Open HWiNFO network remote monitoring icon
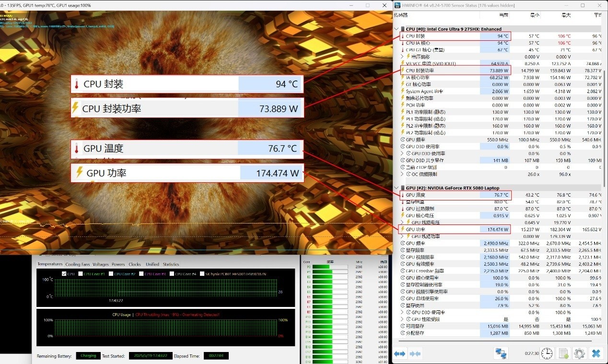The image size is (608, 364). [x=501, y=353]
